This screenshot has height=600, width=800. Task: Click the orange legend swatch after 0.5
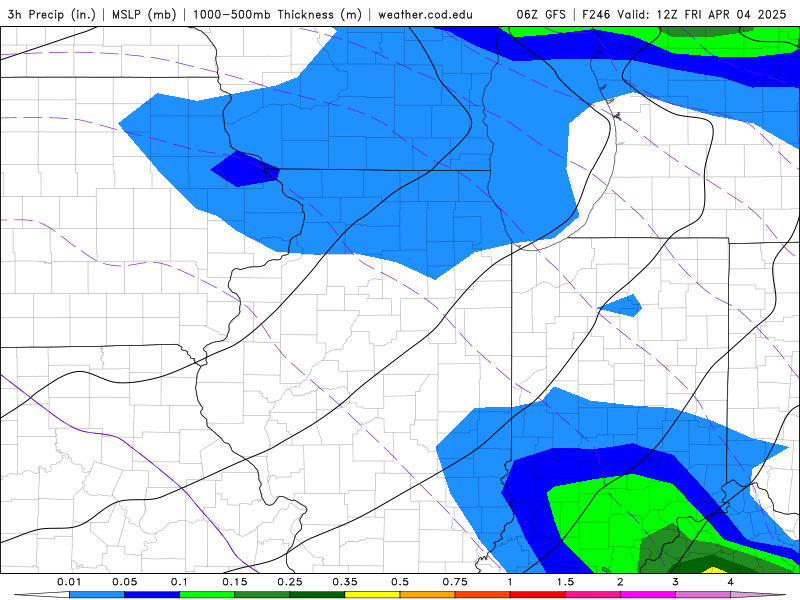tap(427, 595)
